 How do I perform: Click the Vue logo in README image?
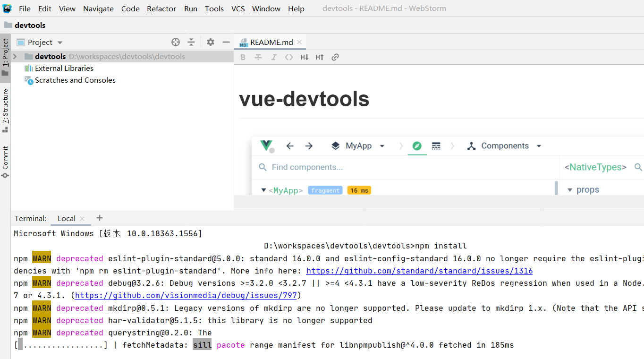point(267,145)
